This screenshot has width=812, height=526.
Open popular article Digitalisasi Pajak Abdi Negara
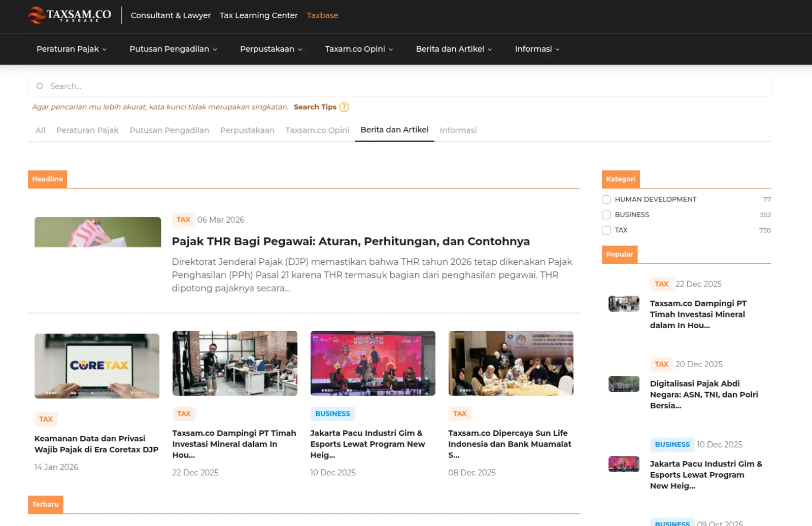[704, 395]
